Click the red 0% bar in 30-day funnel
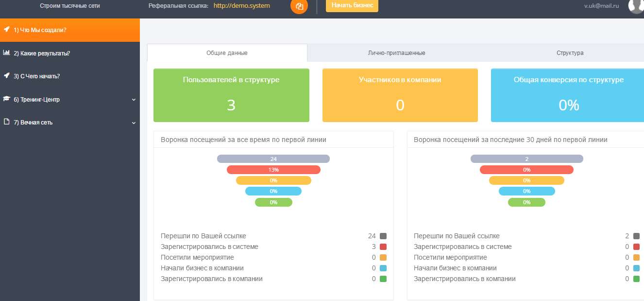This screenshot has width=644, height=301. click(x=527, y=170)
